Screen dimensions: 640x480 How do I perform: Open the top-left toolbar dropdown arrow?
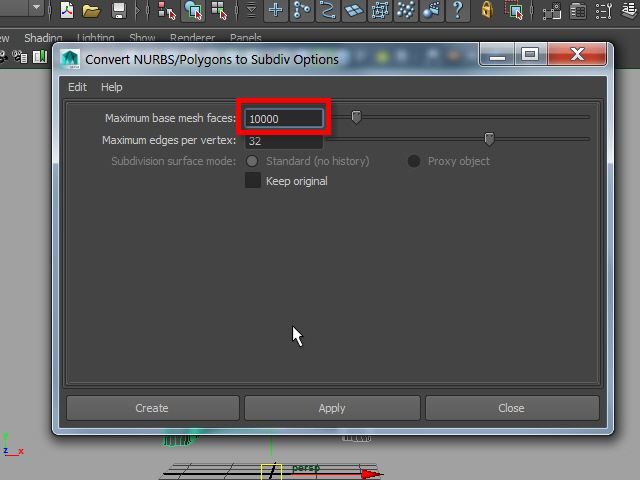pyautogui.click(x=37, y=9)
